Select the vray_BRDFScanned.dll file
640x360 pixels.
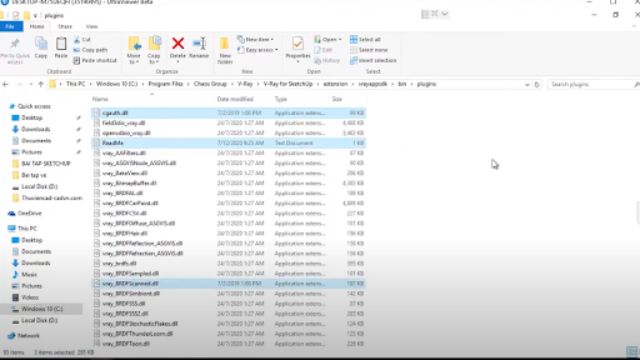pos(228,284)
